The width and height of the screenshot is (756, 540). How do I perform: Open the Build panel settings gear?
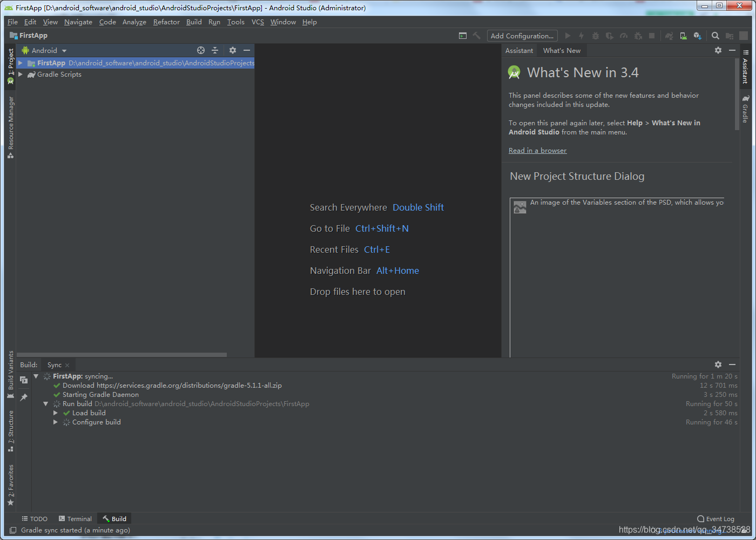(718, 364)
